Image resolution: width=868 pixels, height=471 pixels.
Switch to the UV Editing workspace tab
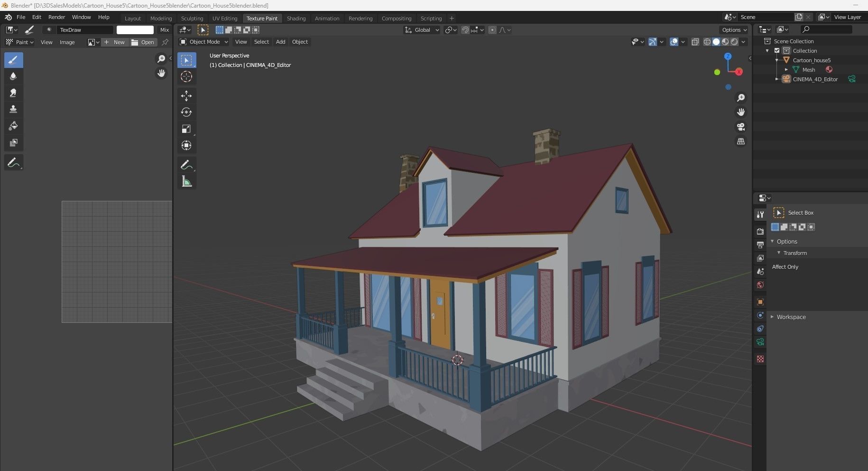point(225,19)
